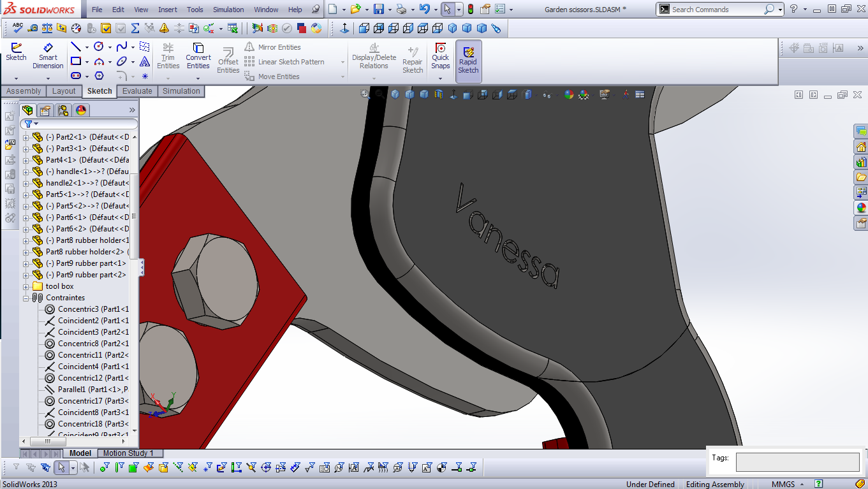Click the Trim Entities tool
The width and height of the screenshot is (868, 489).
[168, 56]
